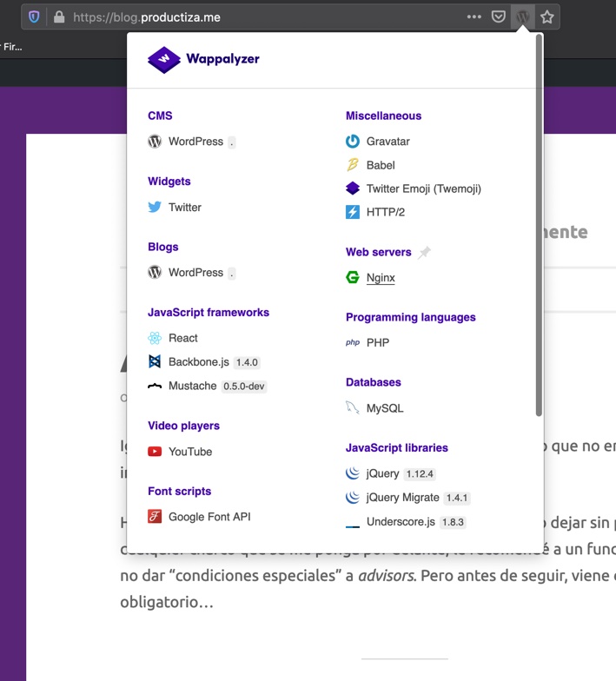Open the JavaScript frameworks category
This screenshot has width=616, height=681.
tap(209, 312)
